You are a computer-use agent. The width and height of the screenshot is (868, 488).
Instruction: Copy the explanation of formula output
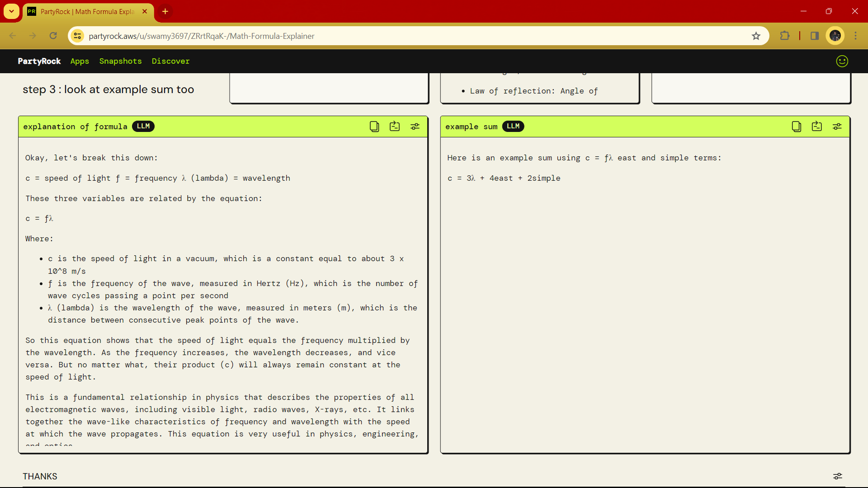374,127
